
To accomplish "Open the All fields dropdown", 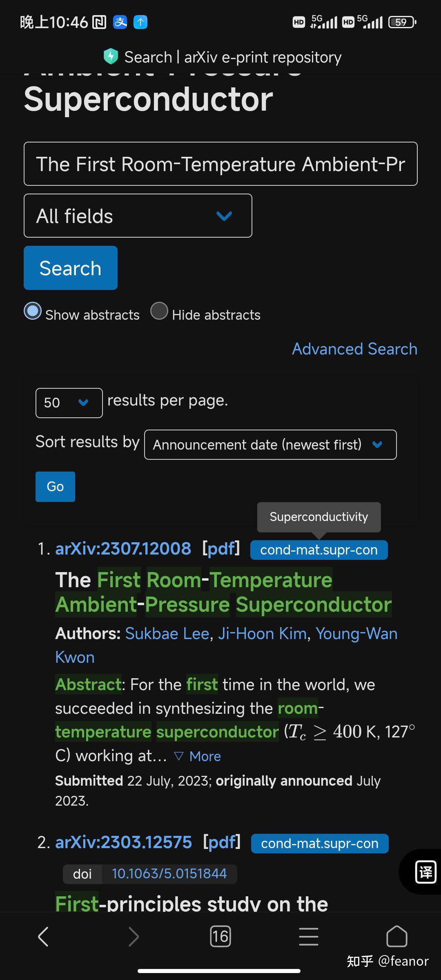I will (x=138, y=216).
